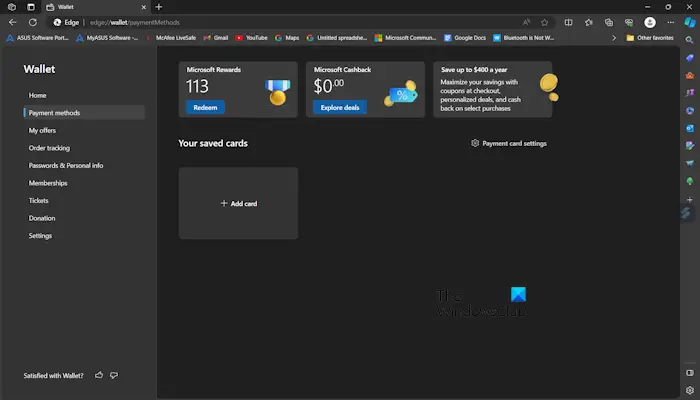Open the YouTube bookmark
This screenshot has width=700, height=400.
251,38
